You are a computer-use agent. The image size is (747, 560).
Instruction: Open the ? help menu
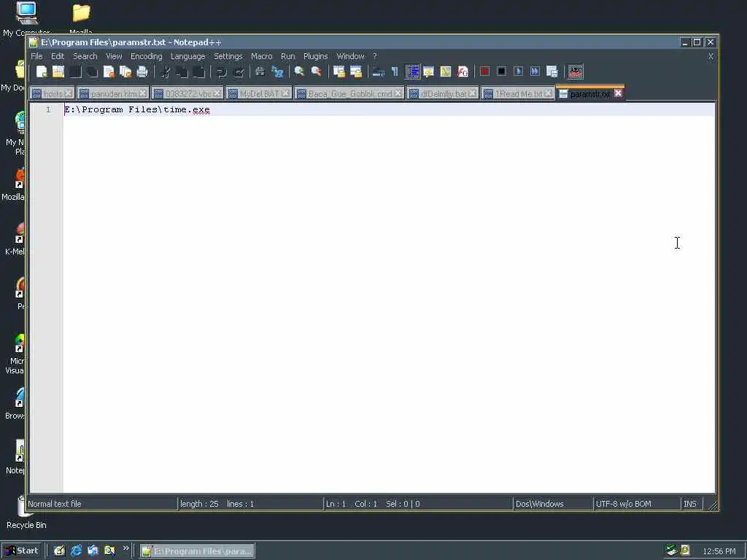pos(375,56)
